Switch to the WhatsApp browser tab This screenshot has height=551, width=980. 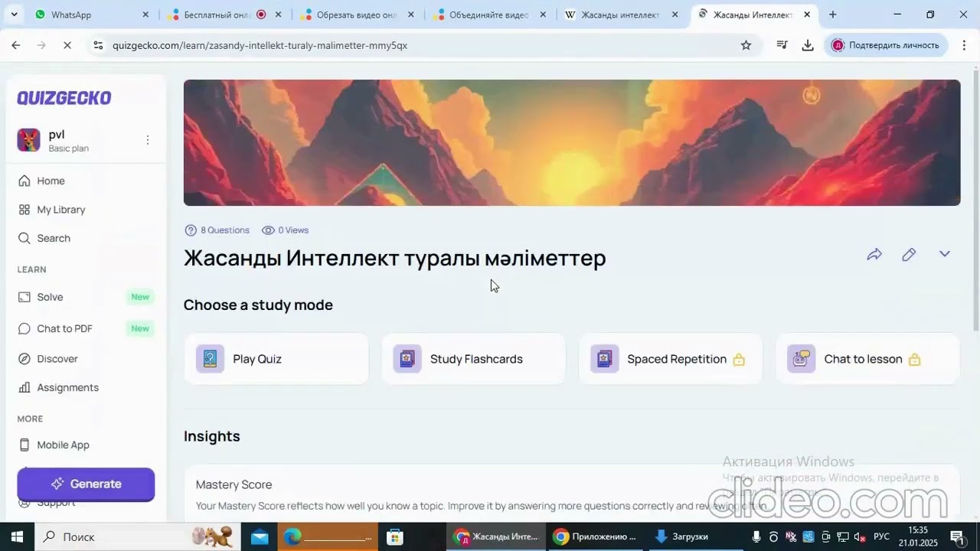pos(92,15)
